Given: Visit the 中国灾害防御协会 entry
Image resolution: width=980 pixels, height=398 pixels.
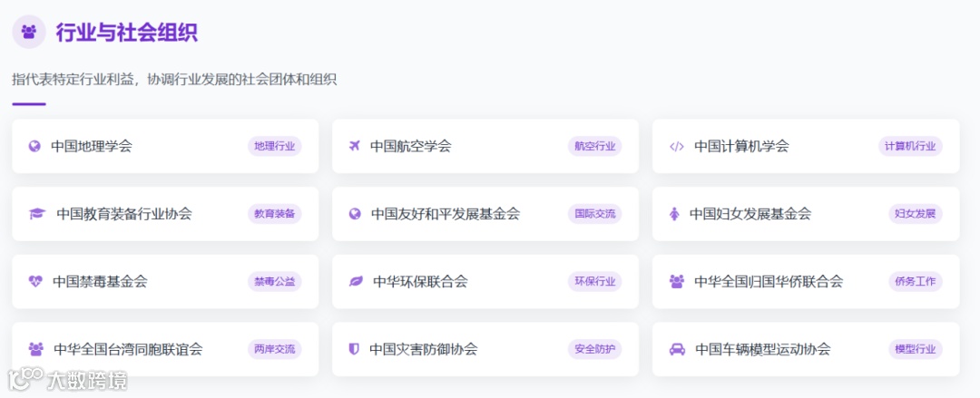Looking at the screenshot, I should tap(424, 349).
